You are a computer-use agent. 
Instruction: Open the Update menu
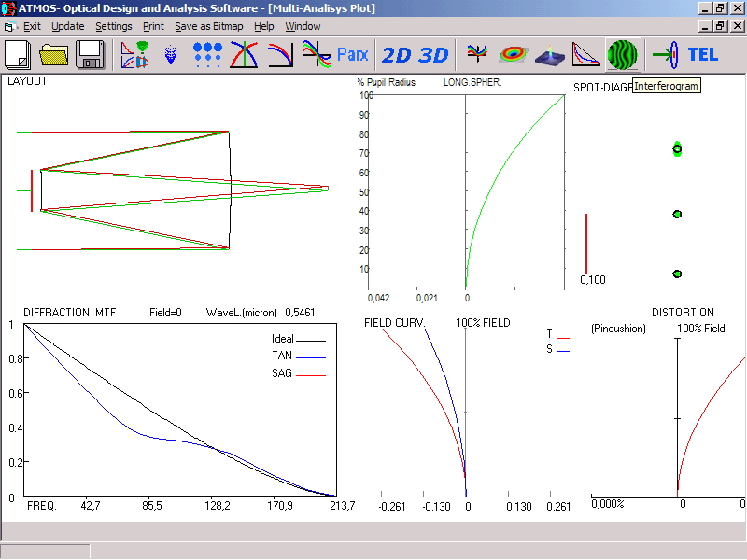point(67,26)
